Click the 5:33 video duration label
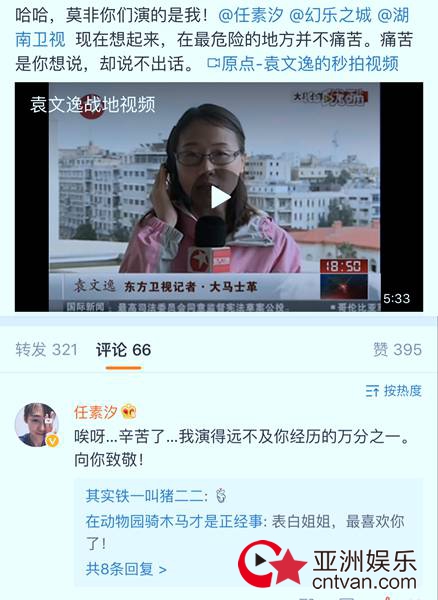 click(396, 298)
